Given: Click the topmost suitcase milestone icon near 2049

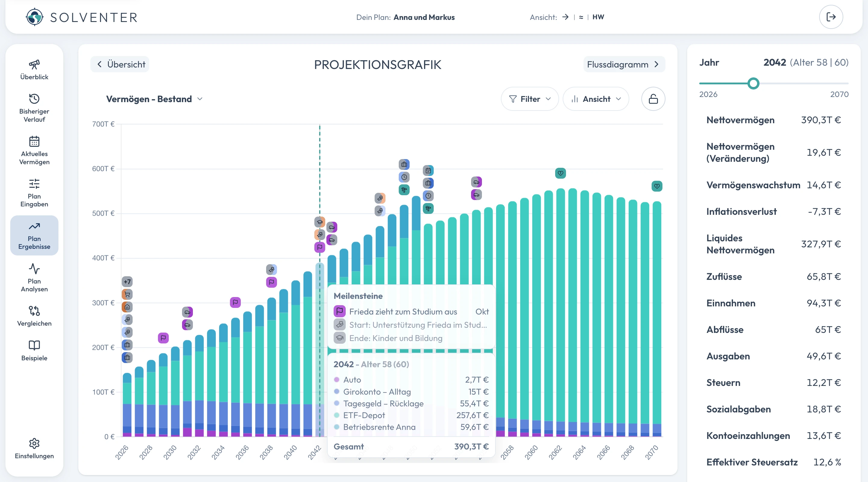Looking at the screenshot, I should 404,164.
